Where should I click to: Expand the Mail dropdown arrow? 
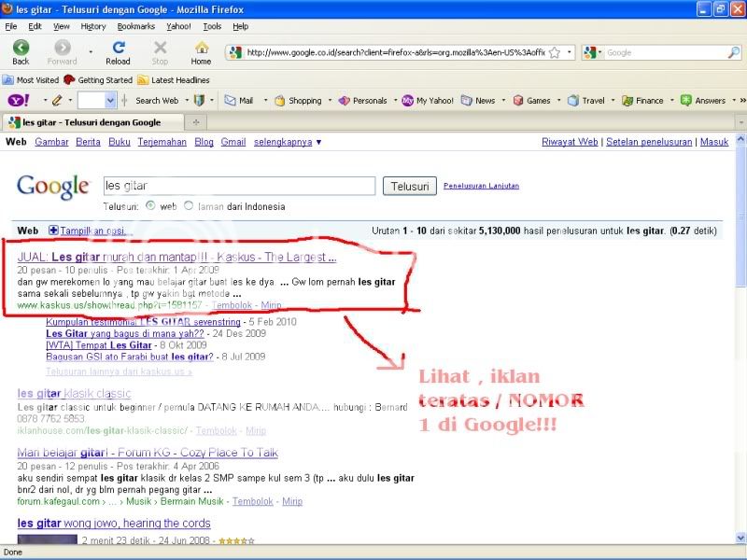click(x=265, y=101)
